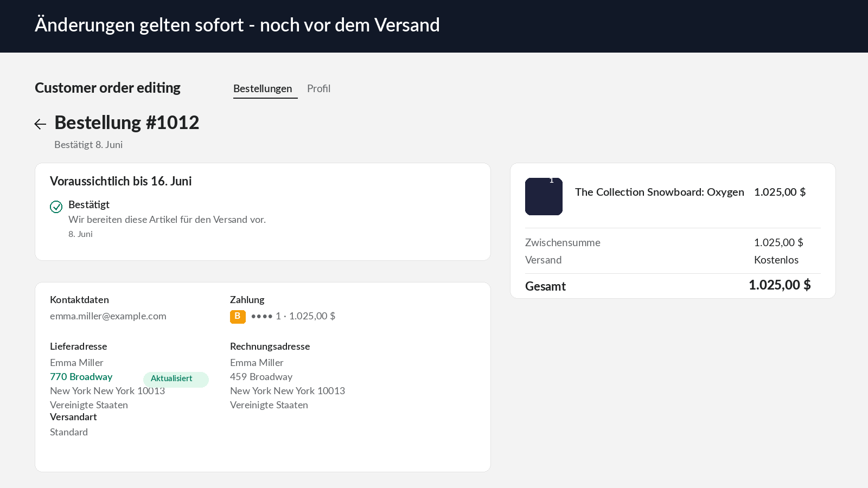Click the masked card number ending 1

(266, 316)
